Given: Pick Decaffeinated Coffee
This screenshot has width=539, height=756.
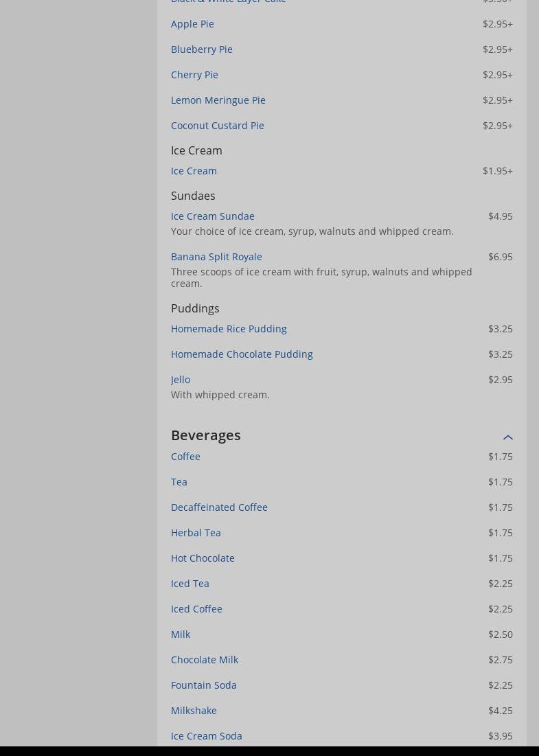Looking at the screenshot, I should coord(219,507).
